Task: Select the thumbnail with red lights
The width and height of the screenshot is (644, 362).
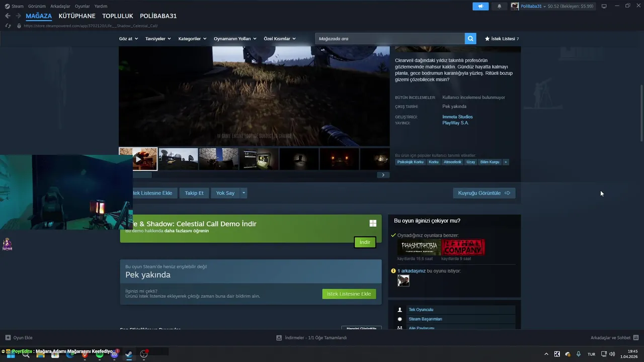Action: (x=339, y=159)
